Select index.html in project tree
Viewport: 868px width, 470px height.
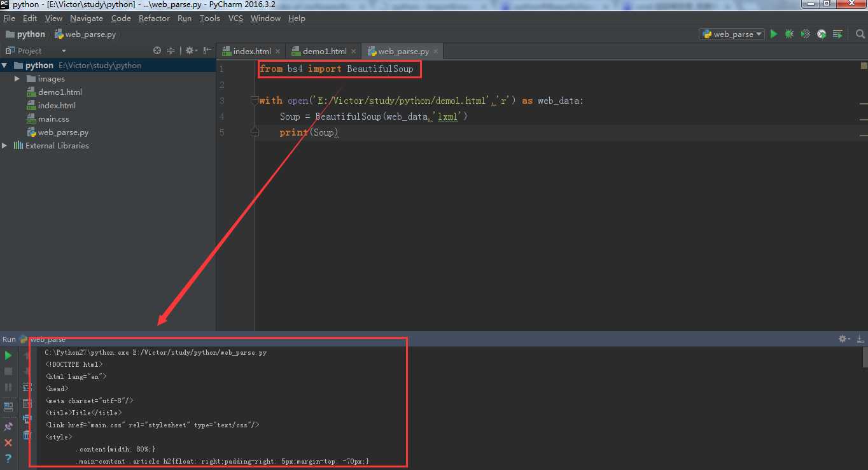pos(57,105)
